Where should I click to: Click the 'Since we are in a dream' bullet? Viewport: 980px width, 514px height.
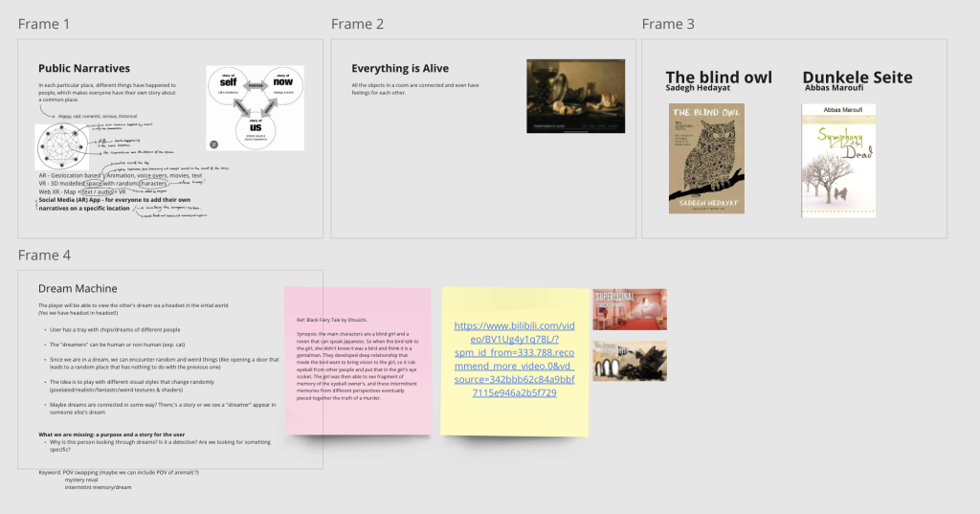[x=165, y=364]
